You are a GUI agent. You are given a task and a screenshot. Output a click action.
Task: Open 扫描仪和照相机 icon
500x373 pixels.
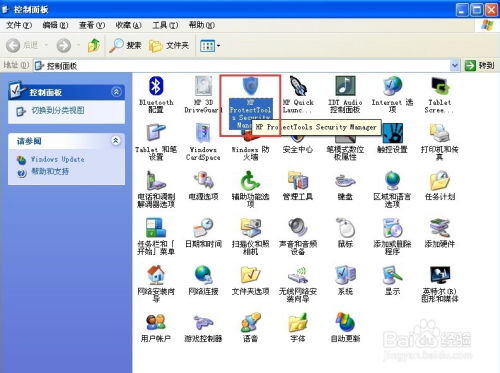point(250,228)
